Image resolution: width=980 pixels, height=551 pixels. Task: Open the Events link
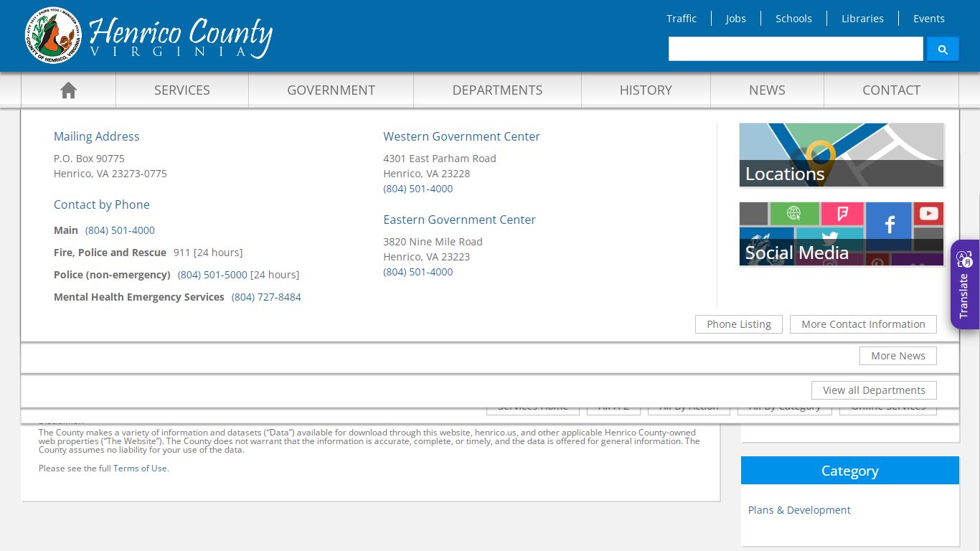point(929,19)
